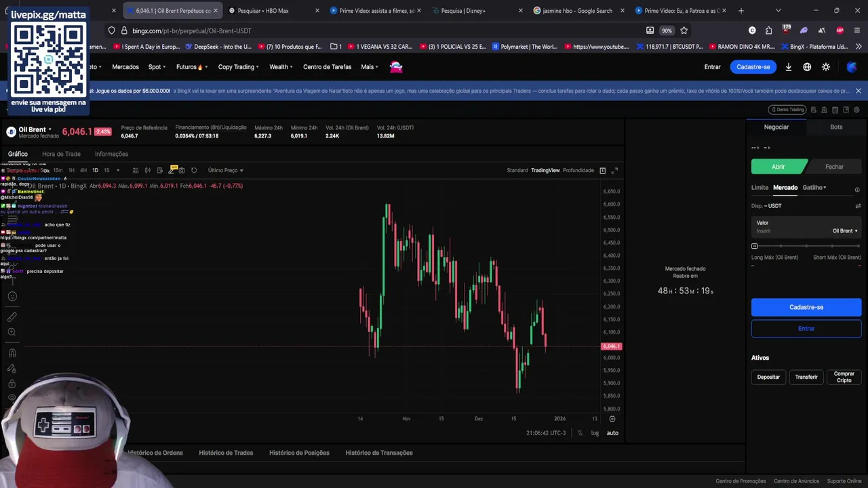Switch to Informações tab
Screen dimensions: 868x488
point(111,154)
